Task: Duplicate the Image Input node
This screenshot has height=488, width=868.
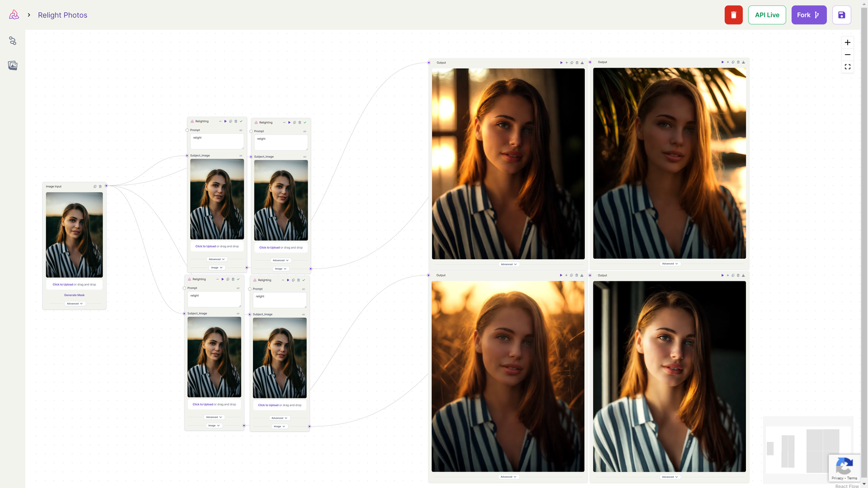Action: [x=95, y=187]
